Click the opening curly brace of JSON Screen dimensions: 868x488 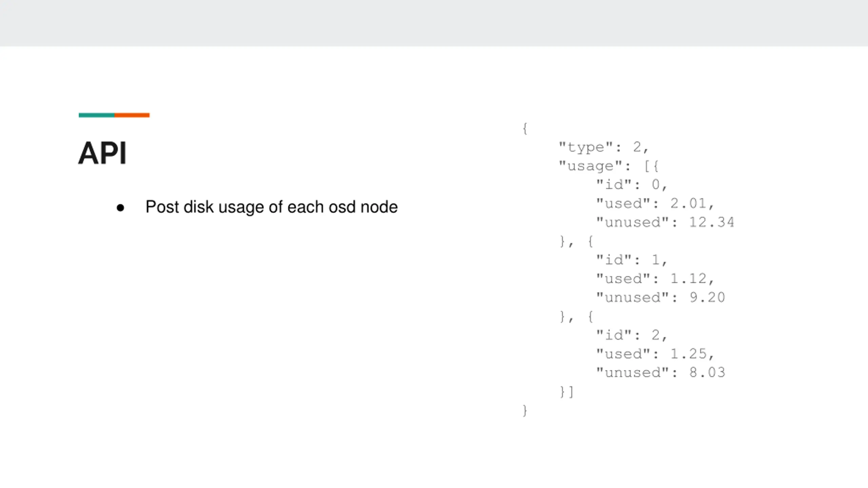525,128
